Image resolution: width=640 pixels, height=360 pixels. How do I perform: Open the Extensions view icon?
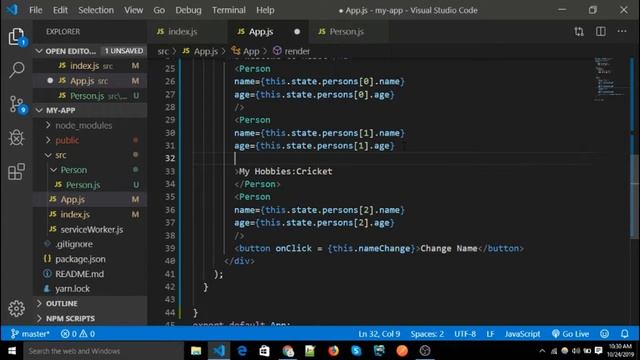pyautogui.click(x=16, y=171)
